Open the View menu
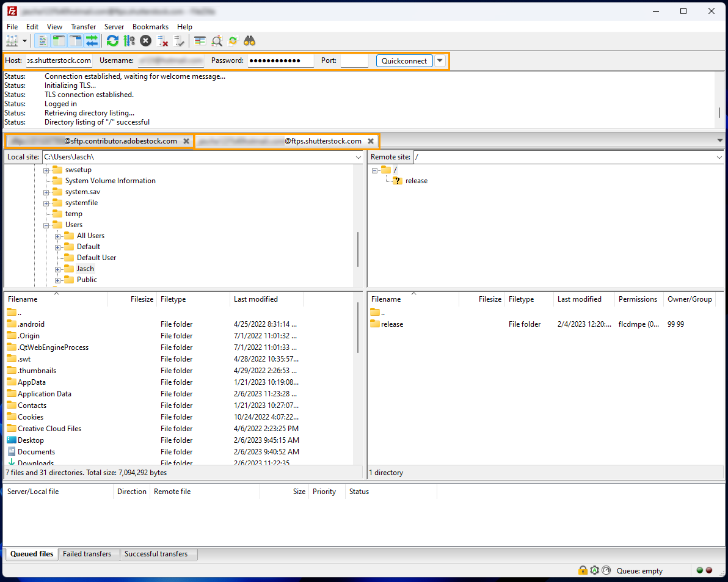The width and height of the screenshot is (728, 582). [54, 26]
